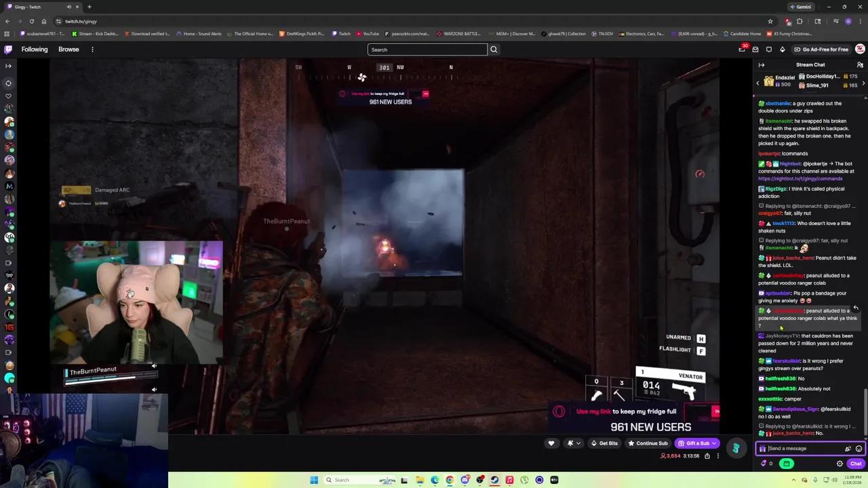Bookmark this page with the star
The height and width of the screenshot is (488, 868).
tap(770, 21)
